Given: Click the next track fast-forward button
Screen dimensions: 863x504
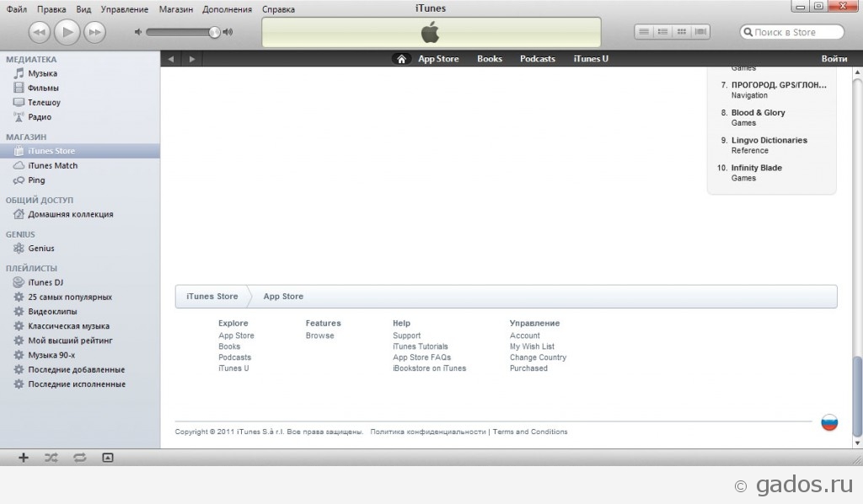Looking at the screenshot, I should [x=94, y=33].
